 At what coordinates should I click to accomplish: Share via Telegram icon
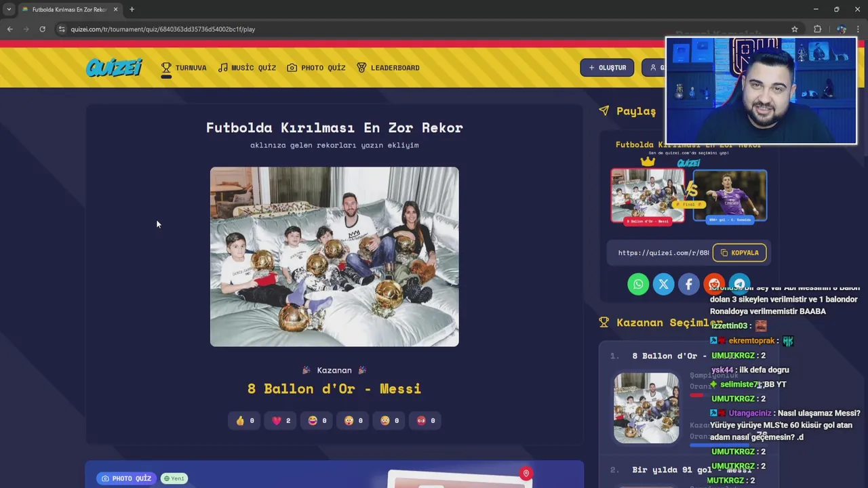pyautogui.click(x=739, y=284)
